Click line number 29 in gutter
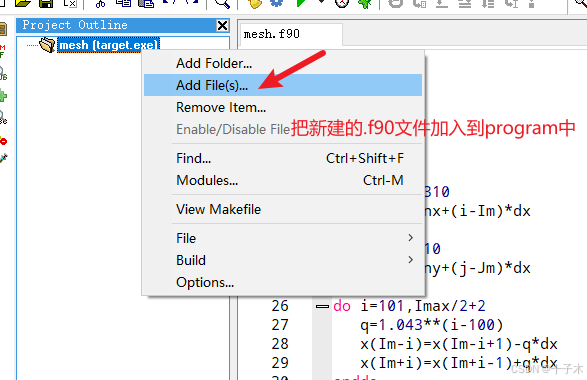Screen dimensions: 587x380 280,363
